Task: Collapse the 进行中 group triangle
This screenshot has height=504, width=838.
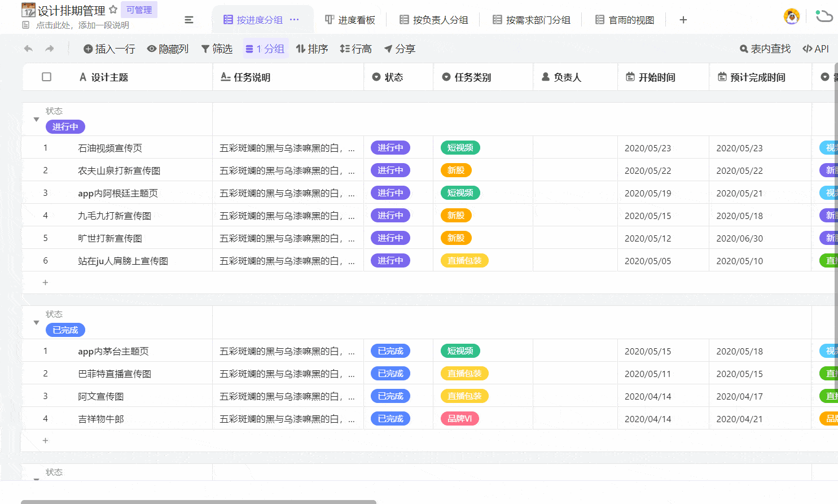Action: (36, 120)
